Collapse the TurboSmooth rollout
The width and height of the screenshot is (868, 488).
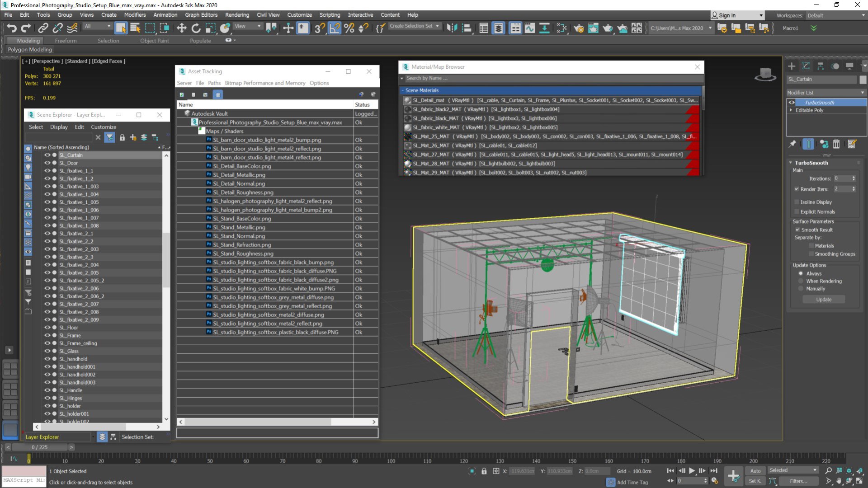[x=811, y=163]
